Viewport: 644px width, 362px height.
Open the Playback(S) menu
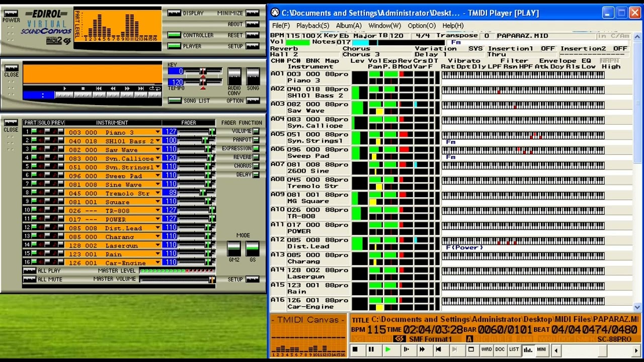click(x=312, y=26)
